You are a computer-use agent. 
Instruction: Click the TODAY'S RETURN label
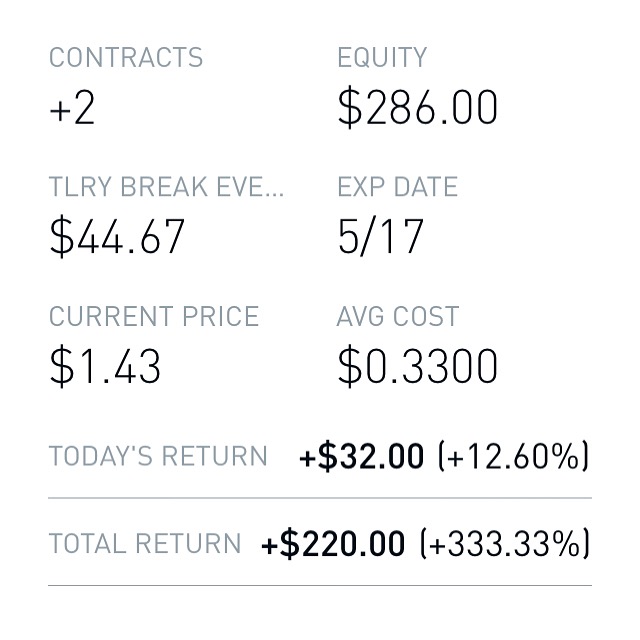pos(158,456)
